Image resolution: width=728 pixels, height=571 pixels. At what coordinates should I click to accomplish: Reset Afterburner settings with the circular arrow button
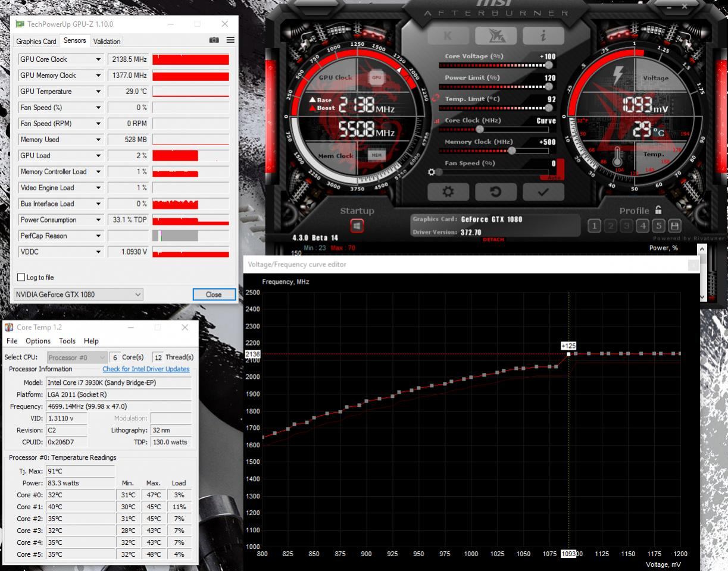[x=495, y=192]
